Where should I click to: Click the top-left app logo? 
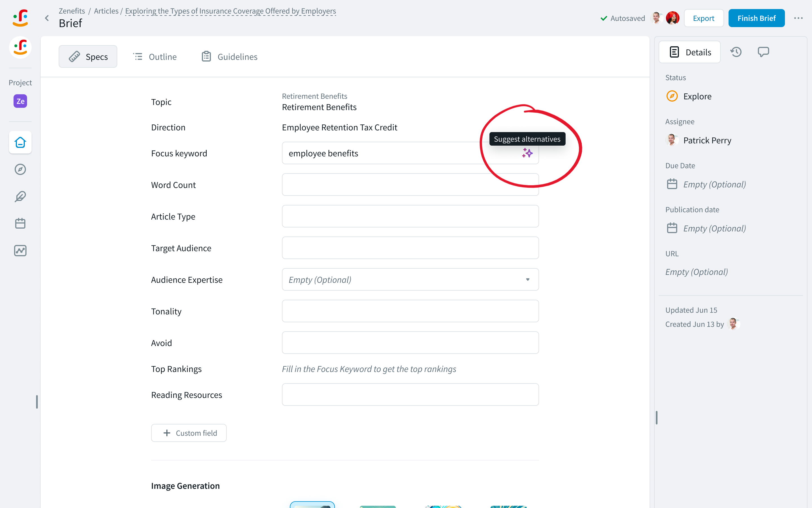coord(20,17)
